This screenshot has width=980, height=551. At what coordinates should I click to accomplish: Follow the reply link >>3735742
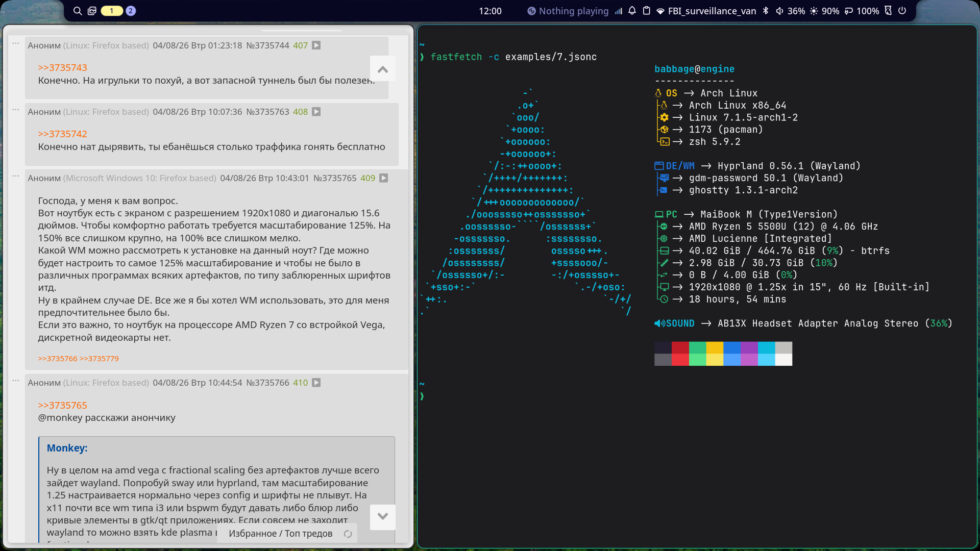click(62, 134)
